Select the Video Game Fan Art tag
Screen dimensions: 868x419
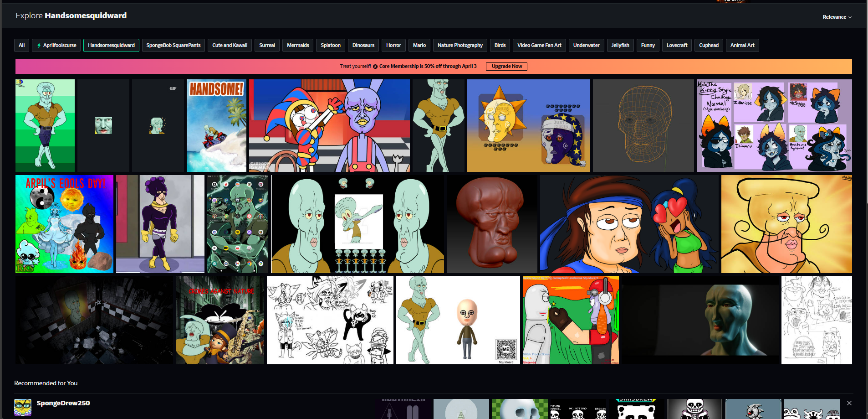(x=539, y=45)
